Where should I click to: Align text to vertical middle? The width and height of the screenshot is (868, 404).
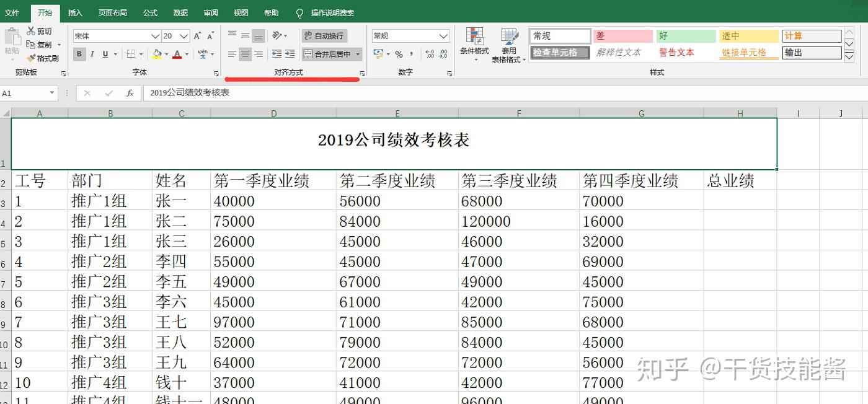pos(246,35)
